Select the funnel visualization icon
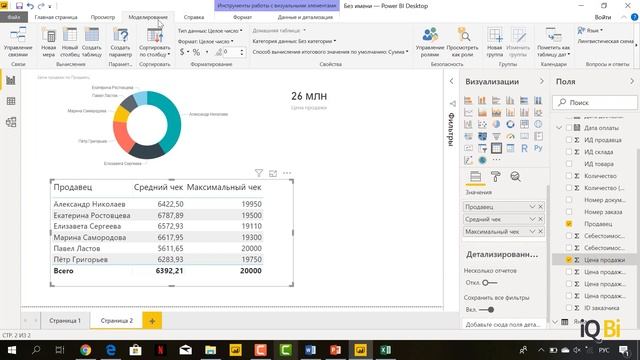The width and height of the screenshot is (640, 360). 496,136
